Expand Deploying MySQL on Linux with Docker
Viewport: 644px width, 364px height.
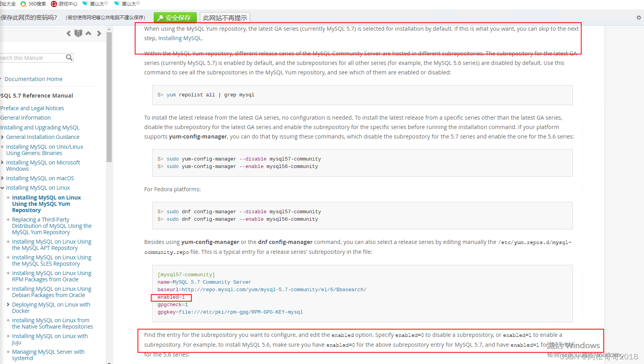[x=8, y=305]
